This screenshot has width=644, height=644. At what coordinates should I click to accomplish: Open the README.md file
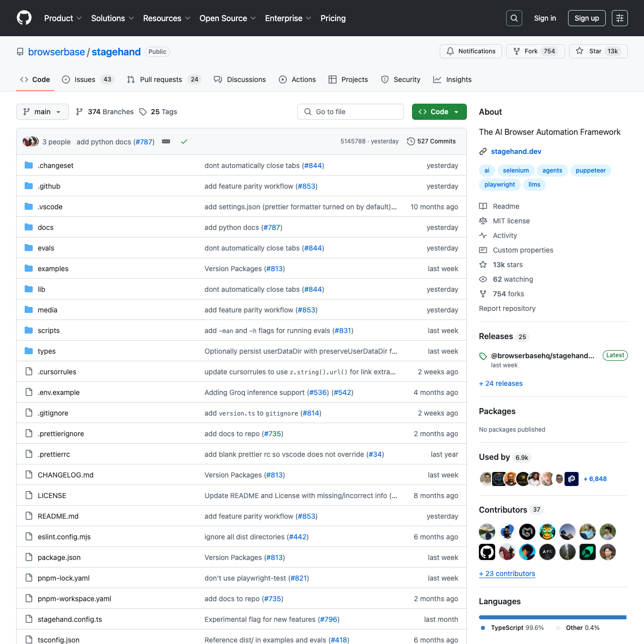[x=58, y=516]
